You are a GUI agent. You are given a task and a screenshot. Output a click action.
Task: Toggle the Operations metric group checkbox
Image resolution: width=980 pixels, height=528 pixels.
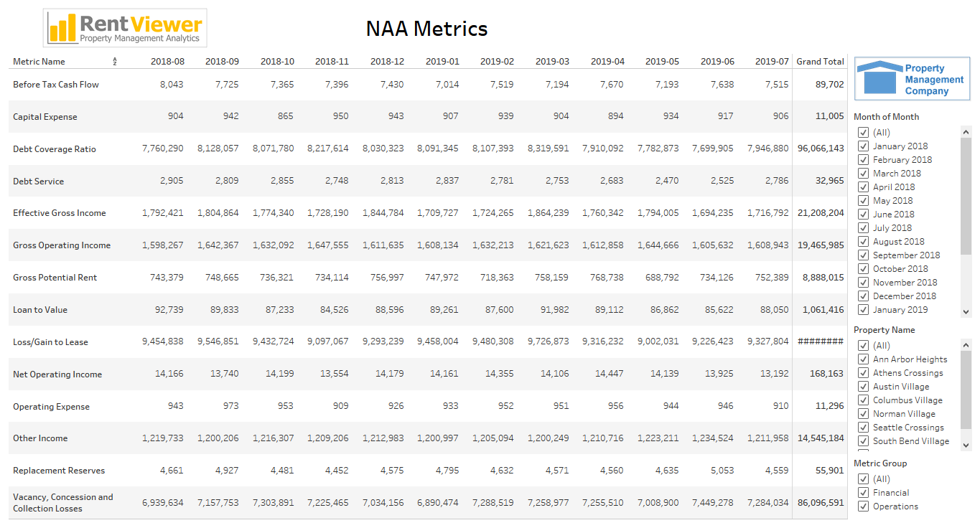point(863,506)
